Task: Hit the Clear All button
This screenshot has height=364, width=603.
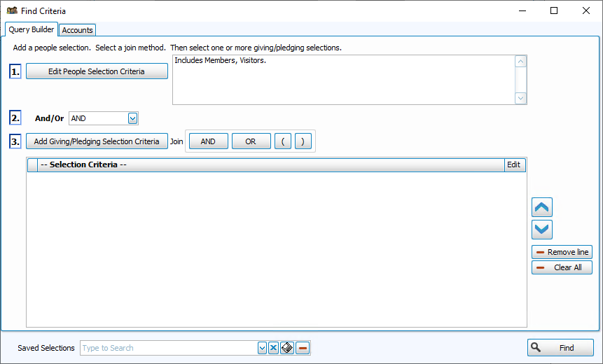Action: click(x=562, y=267)
